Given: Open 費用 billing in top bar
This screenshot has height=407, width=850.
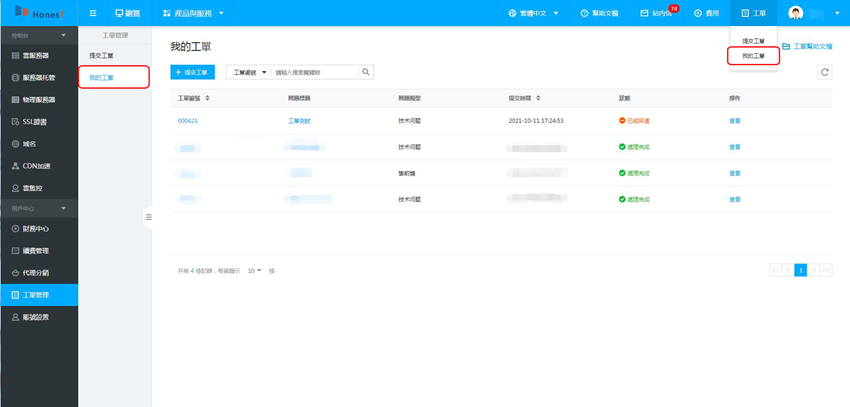Looking at the screenshot, I should tap(706, 13).
